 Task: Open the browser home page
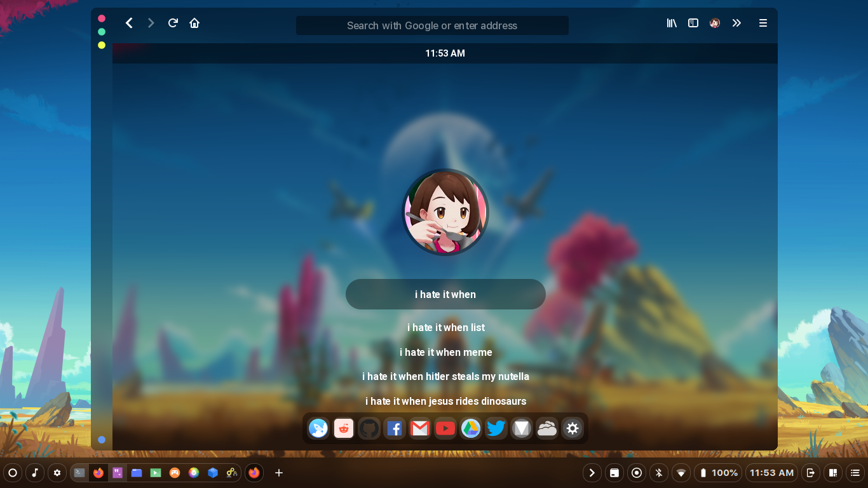tap(194, 23)
